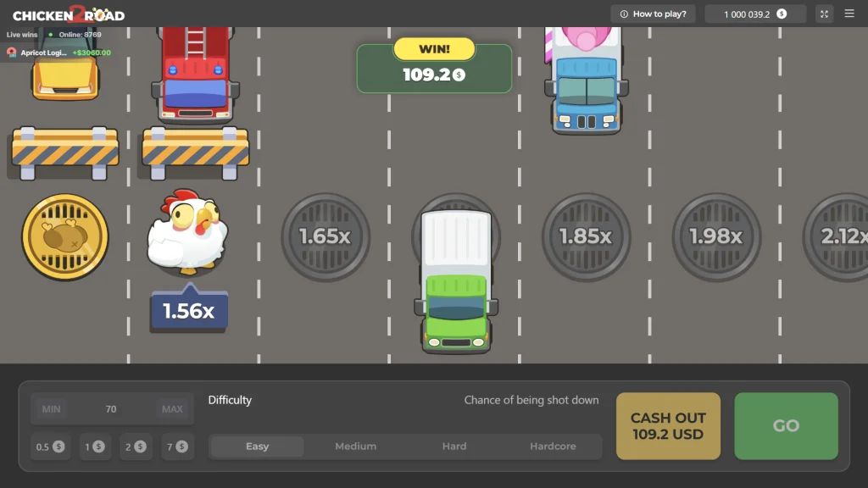This screenshot has width=868, height=488.
Task: Click the white chicken character
Action: point(187,232)
